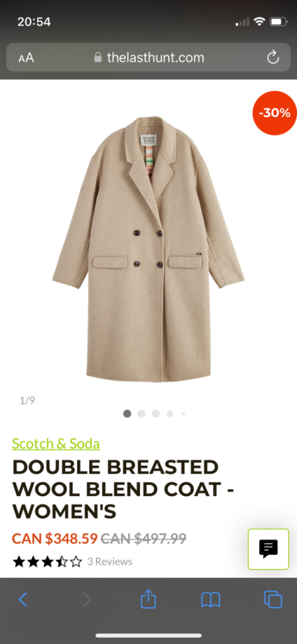Tap the Safari forward arrow

(87, 599)
